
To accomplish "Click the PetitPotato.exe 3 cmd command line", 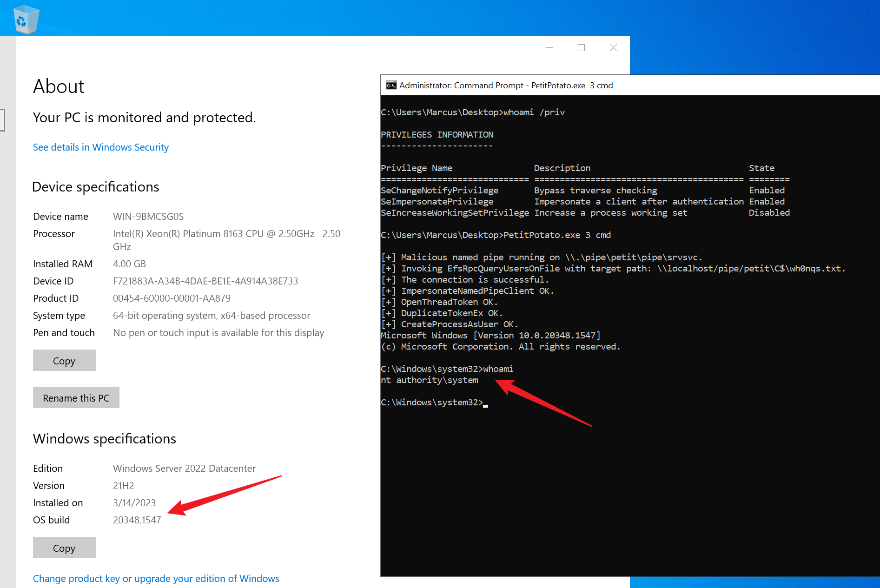I will coord(496,235).
